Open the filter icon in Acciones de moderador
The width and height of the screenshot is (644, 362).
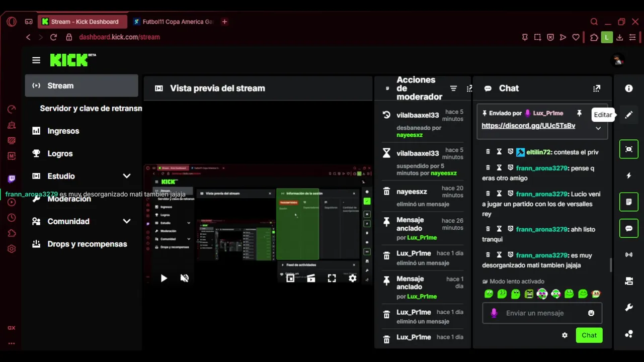(453, 88)
